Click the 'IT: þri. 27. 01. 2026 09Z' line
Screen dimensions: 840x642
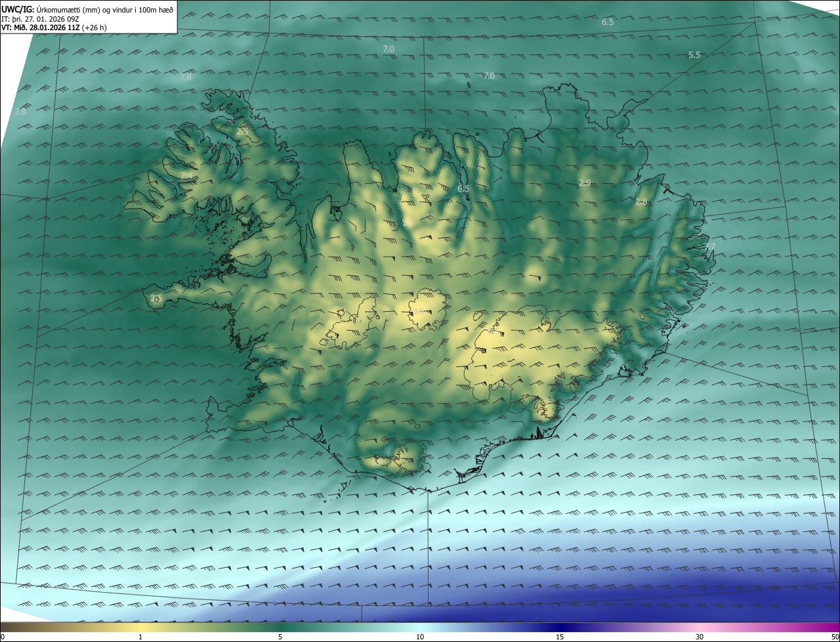tap(41, 18)
